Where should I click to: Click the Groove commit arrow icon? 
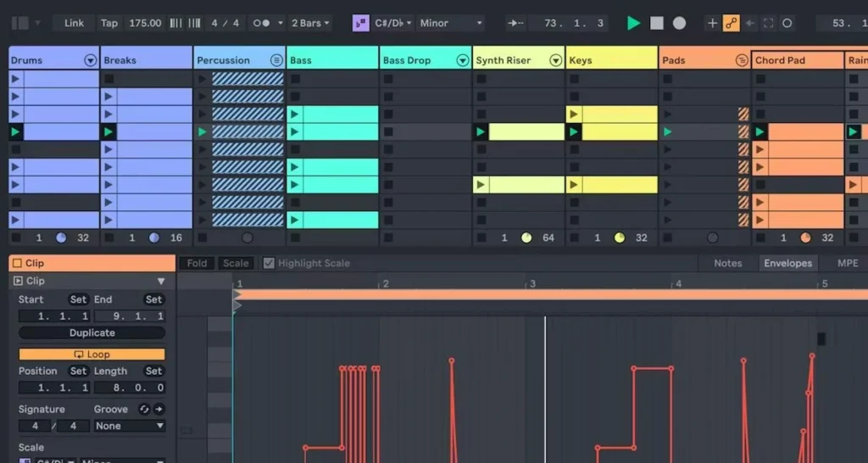pos(159,410)
